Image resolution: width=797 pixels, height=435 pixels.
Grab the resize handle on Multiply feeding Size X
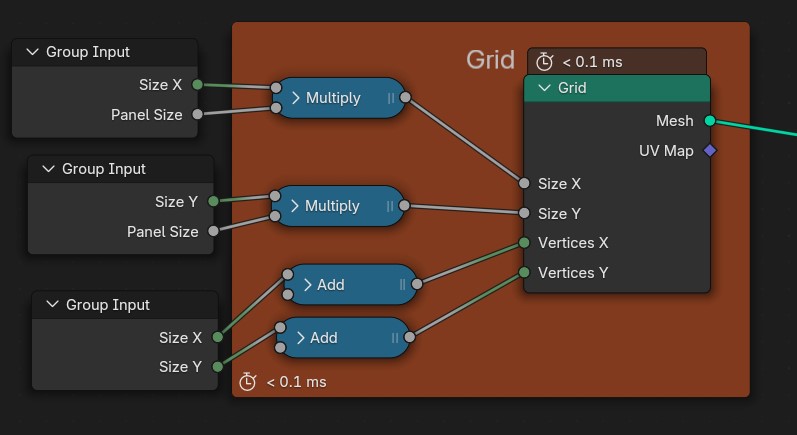point(391,98)
